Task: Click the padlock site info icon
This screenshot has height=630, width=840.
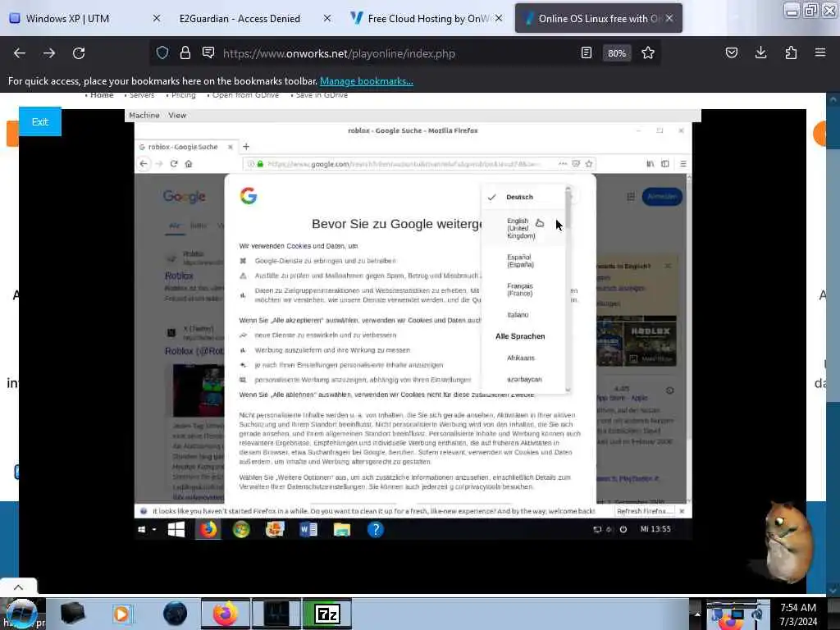Action: click(185, 52)
